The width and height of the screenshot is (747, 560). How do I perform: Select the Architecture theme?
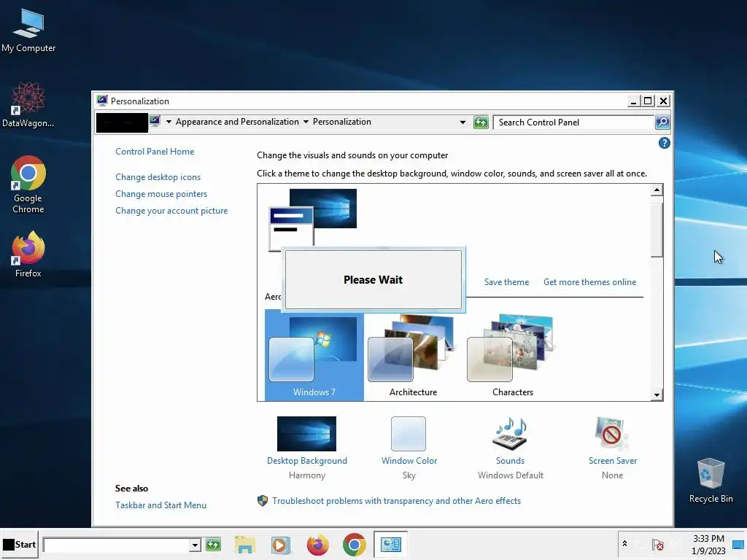413,356
